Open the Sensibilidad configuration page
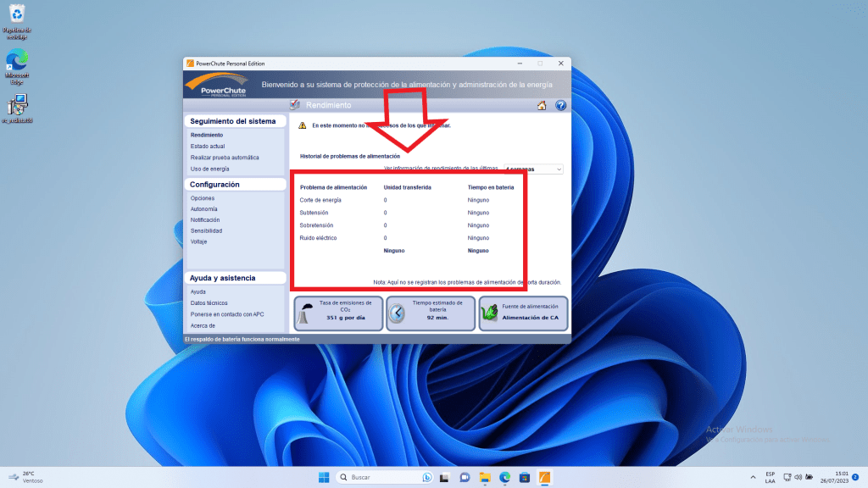Image resolution: width=868 pixels, height=488 pixels. pyautogui.click(x=206, y=230)
